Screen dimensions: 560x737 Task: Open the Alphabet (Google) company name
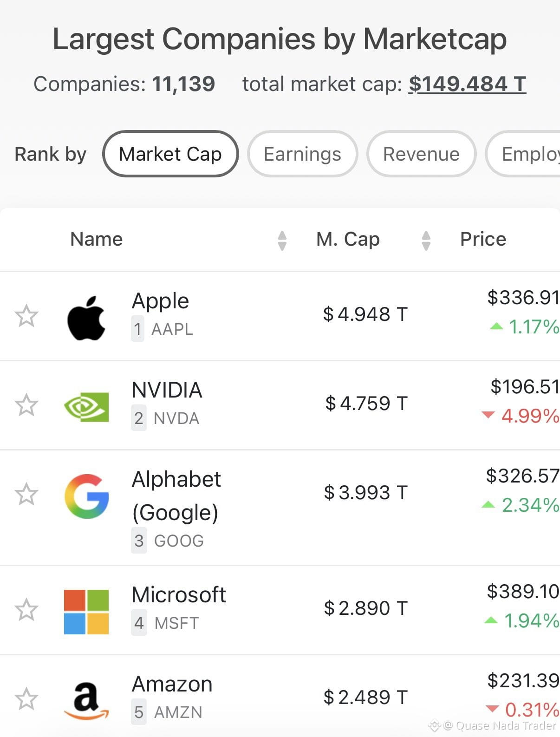[x=176, y=496]
